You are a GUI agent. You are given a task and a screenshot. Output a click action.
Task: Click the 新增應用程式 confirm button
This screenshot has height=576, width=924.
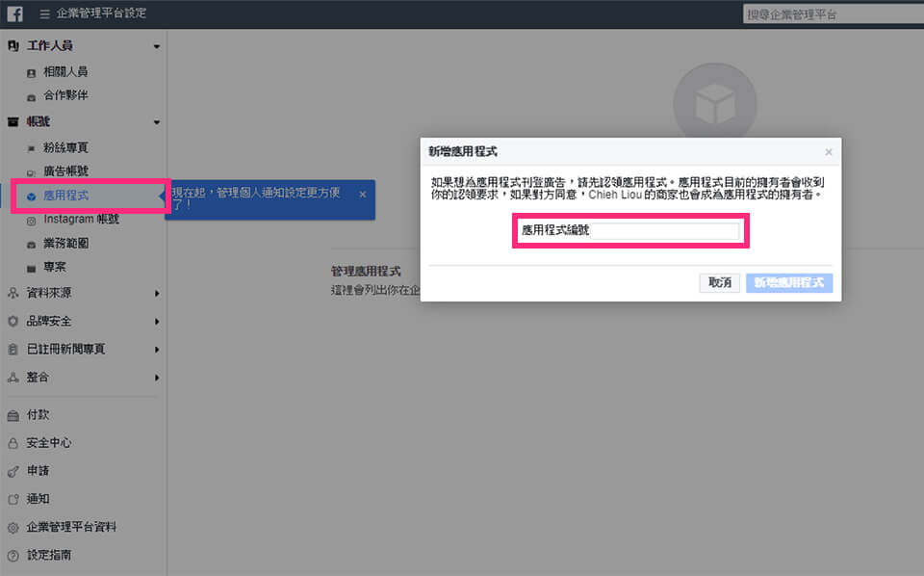(788, 283)
